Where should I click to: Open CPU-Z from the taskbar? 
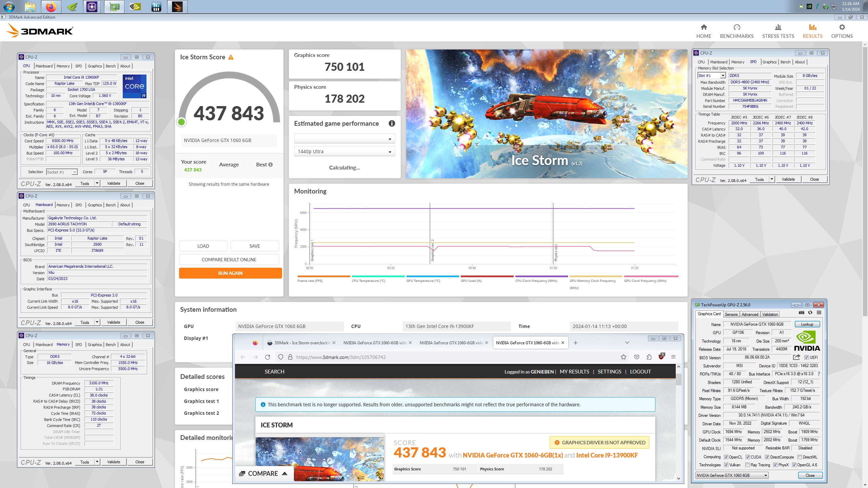pos(92,6)
